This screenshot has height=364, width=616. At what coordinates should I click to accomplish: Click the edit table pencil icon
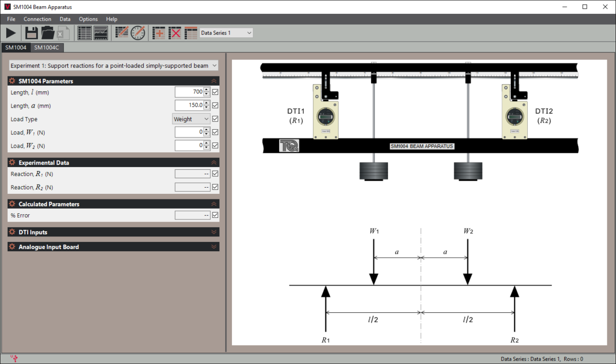122,33
